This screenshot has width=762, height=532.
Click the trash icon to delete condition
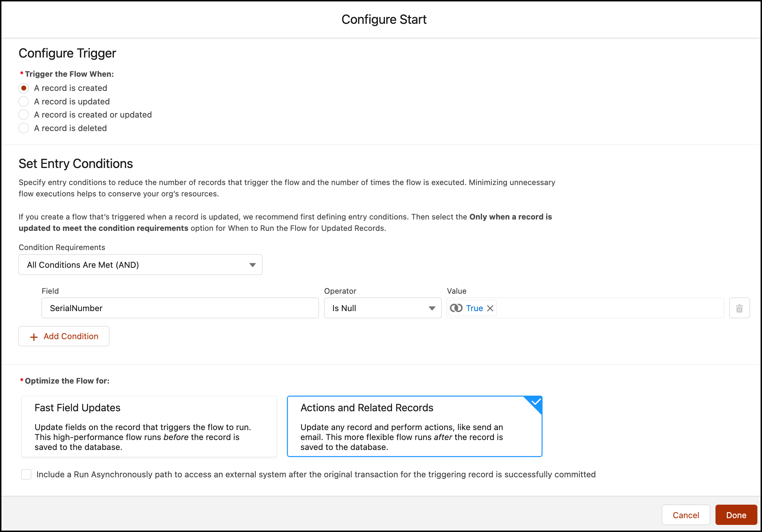[739, 308]
